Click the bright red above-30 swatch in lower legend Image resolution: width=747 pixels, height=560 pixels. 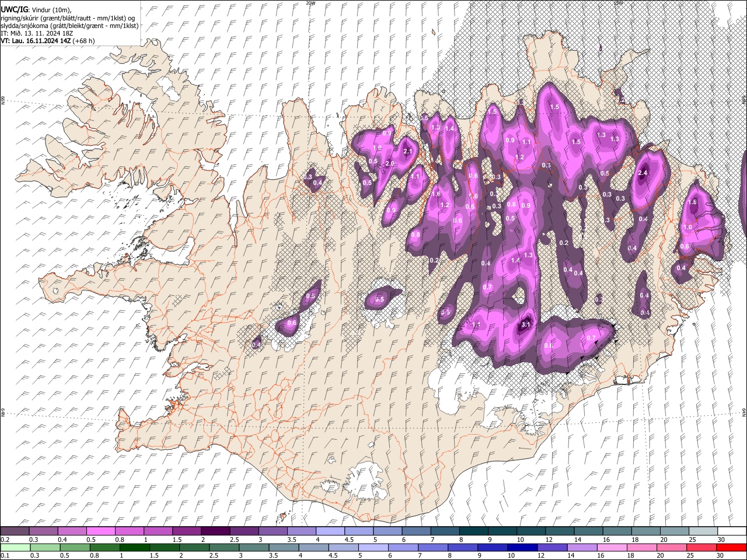[731, 547]
